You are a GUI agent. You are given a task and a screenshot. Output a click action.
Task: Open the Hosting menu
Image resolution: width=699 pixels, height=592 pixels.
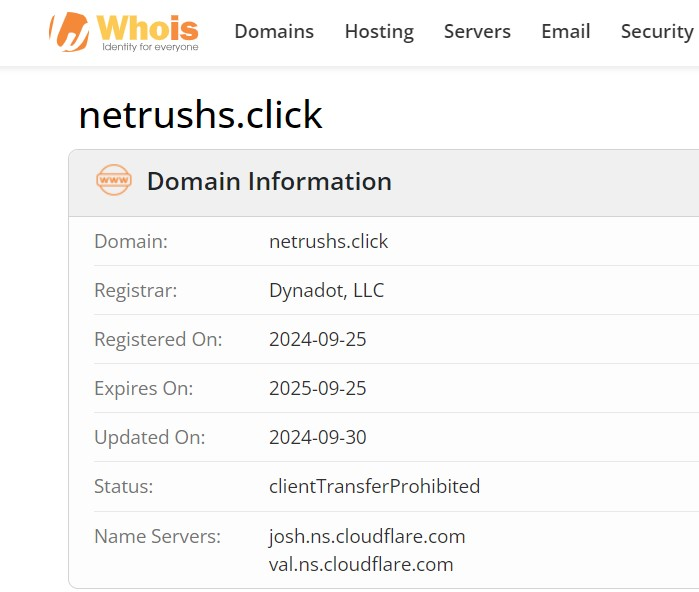pyautogui.click(x=379, y=32)
